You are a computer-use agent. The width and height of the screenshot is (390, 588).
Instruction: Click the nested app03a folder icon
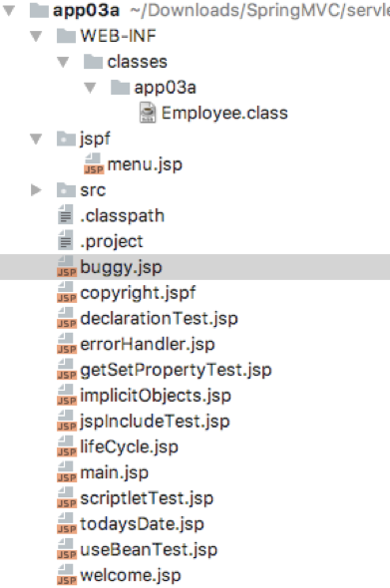click(120, 88)
